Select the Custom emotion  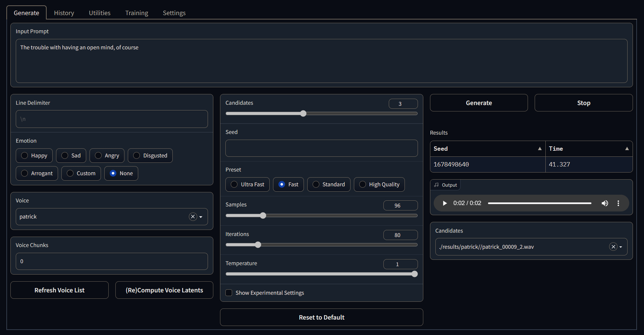pyautogui.click(x=81, y=173)
